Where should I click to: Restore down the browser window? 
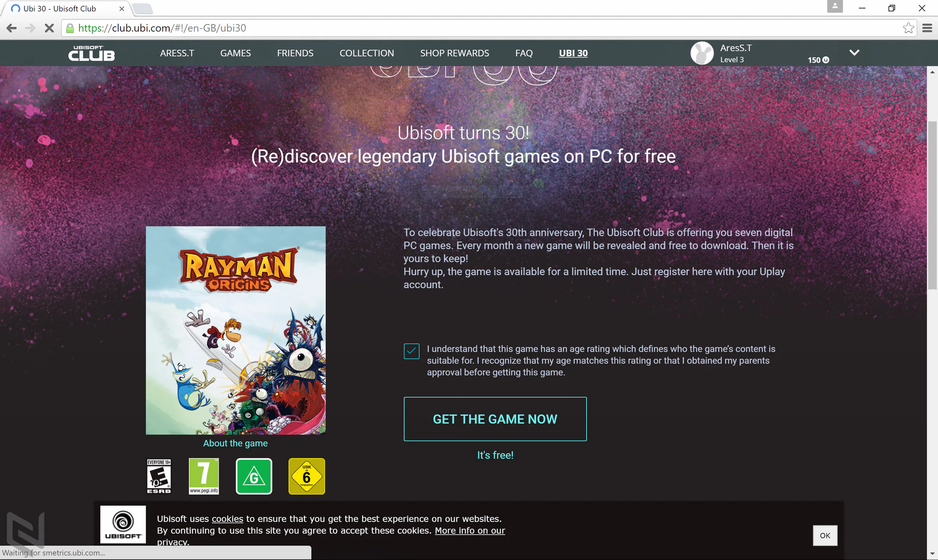[891, 8]
